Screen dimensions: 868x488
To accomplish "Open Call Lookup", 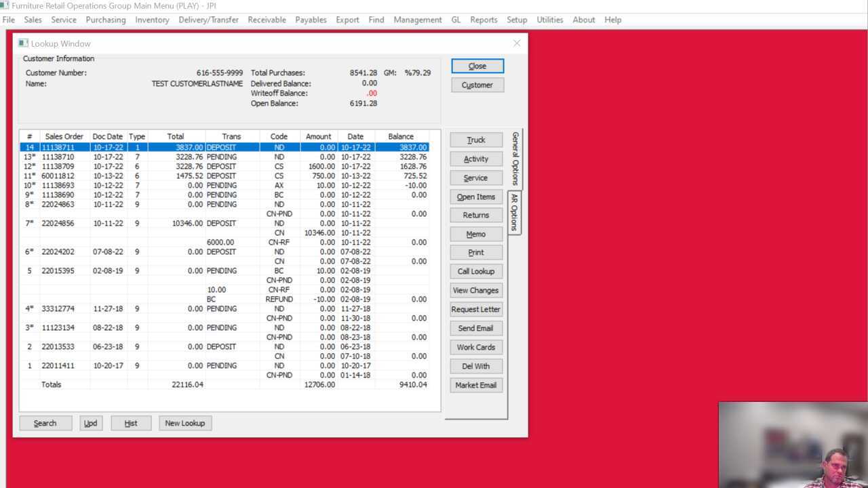I will (475, 271).
